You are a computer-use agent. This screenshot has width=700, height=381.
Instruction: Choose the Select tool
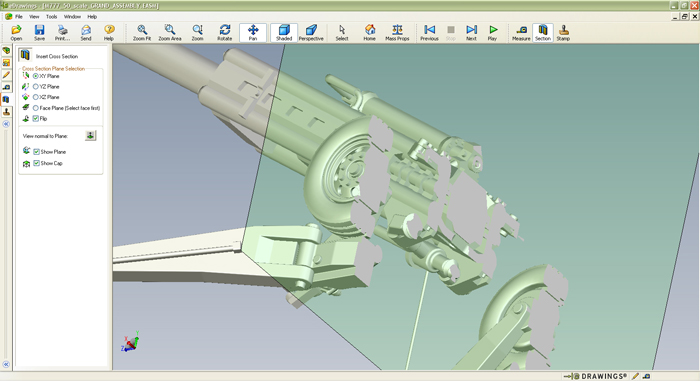coord(342,33)
